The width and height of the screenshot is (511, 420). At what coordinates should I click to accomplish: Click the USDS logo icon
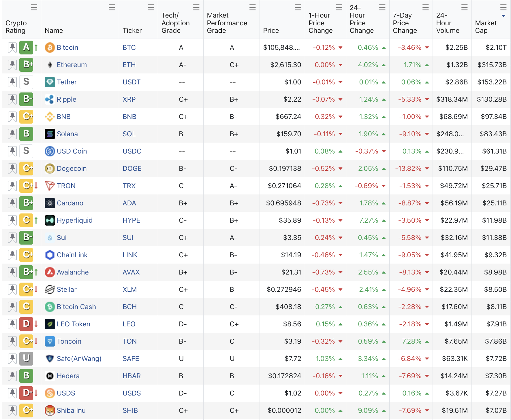50,393
